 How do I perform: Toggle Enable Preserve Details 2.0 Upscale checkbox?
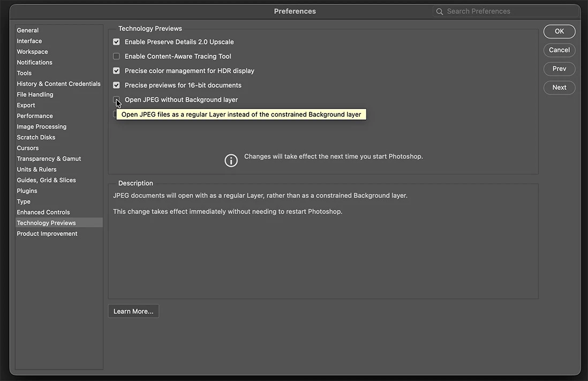click(x=116, y=42)
